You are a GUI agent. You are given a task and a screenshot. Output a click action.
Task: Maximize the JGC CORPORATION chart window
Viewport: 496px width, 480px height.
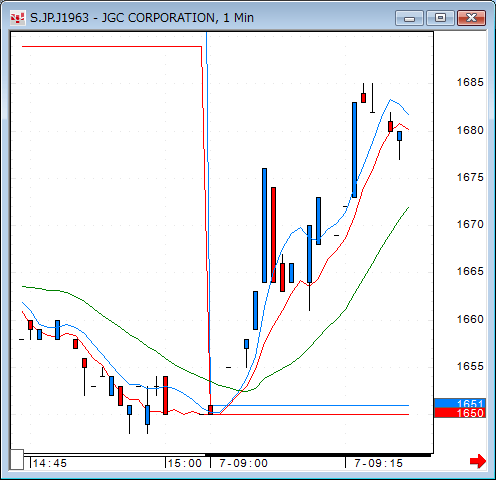440,18
